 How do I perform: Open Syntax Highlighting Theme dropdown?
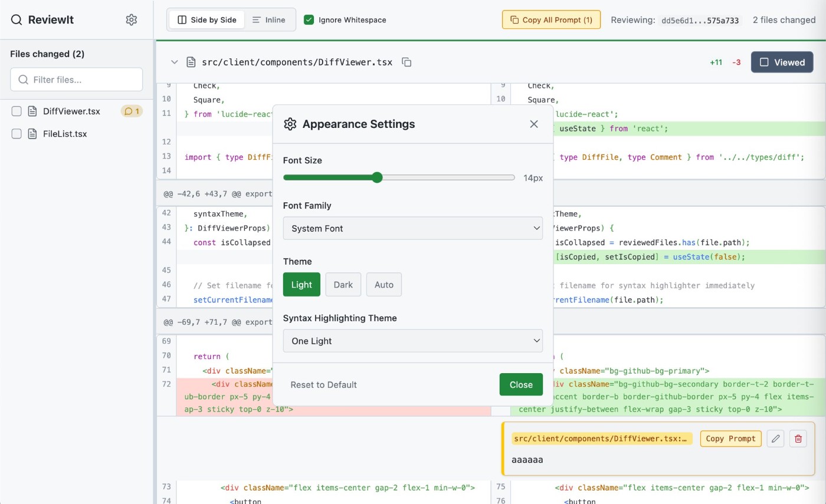pyautogui.click(x=412, y=341)
